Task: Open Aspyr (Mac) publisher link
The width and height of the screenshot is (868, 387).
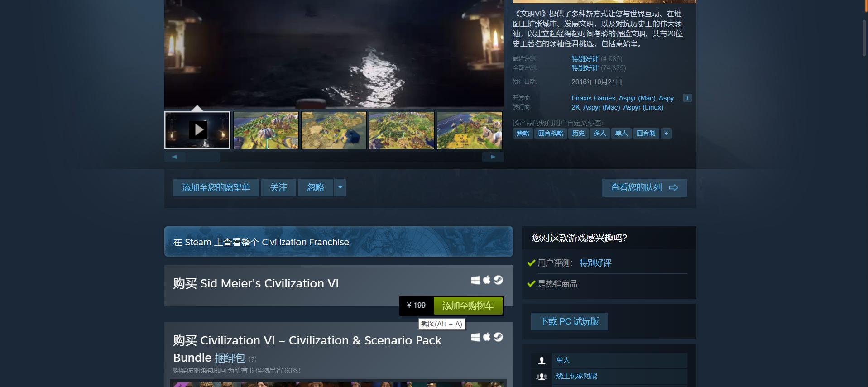Action: tap(601, 107)
